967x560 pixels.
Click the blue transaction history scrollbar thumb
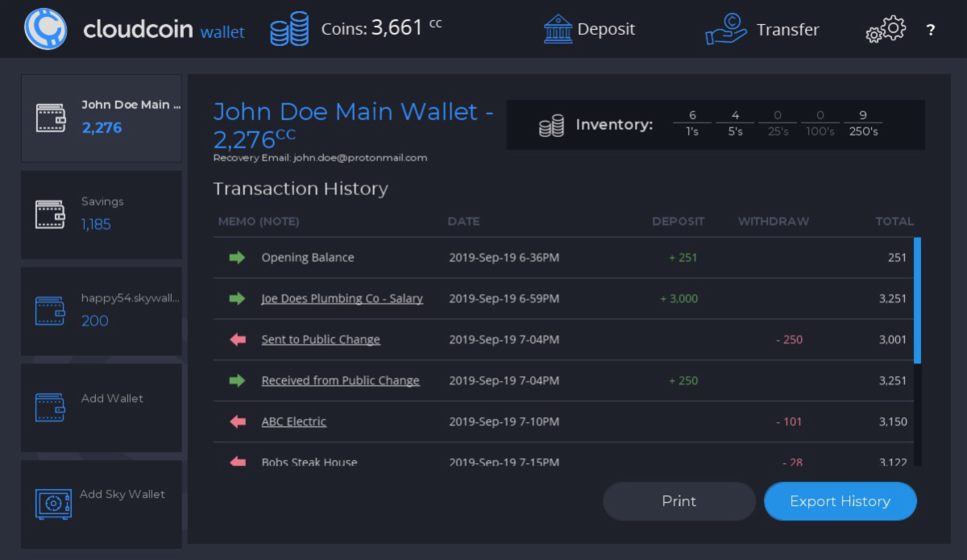tap(917, 301)
